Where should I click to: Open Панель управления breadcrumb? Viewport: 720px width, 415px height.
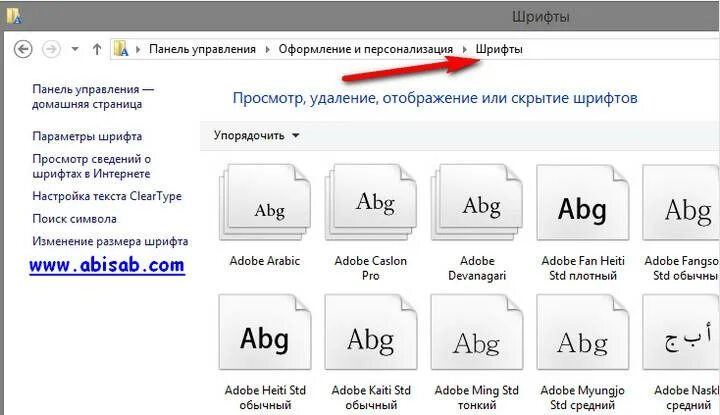pos(202,49)
